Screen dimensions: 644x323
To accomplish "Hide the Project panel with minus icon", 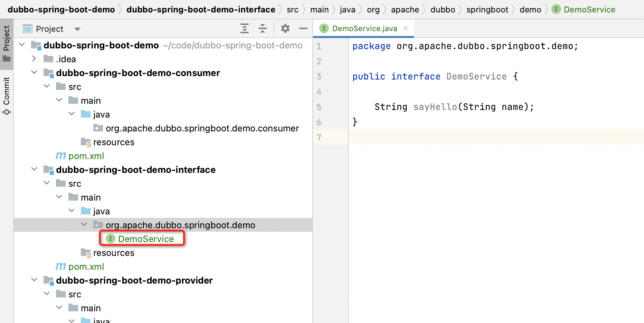I will point(303,29).
